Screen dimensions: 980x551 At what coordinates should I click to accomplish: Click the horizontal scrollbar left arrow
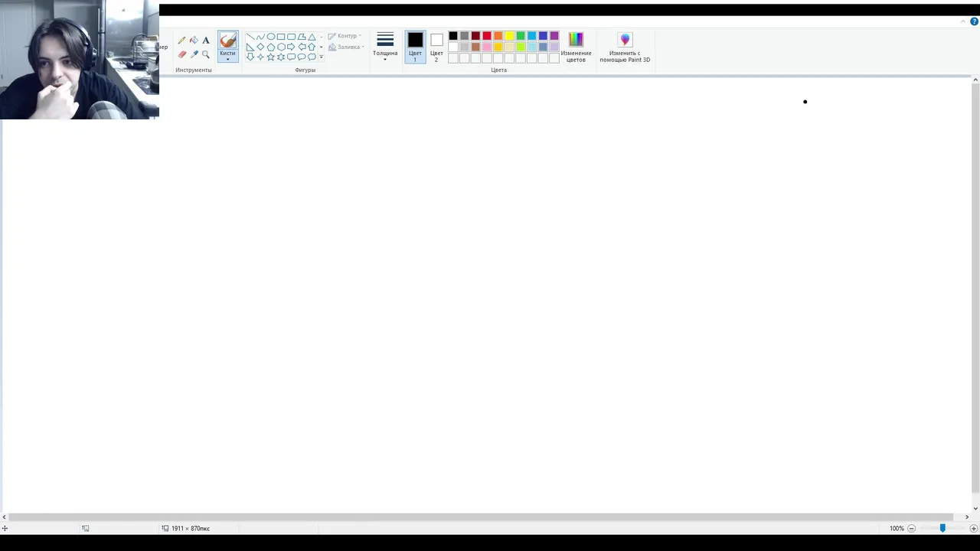click(4, 517)
